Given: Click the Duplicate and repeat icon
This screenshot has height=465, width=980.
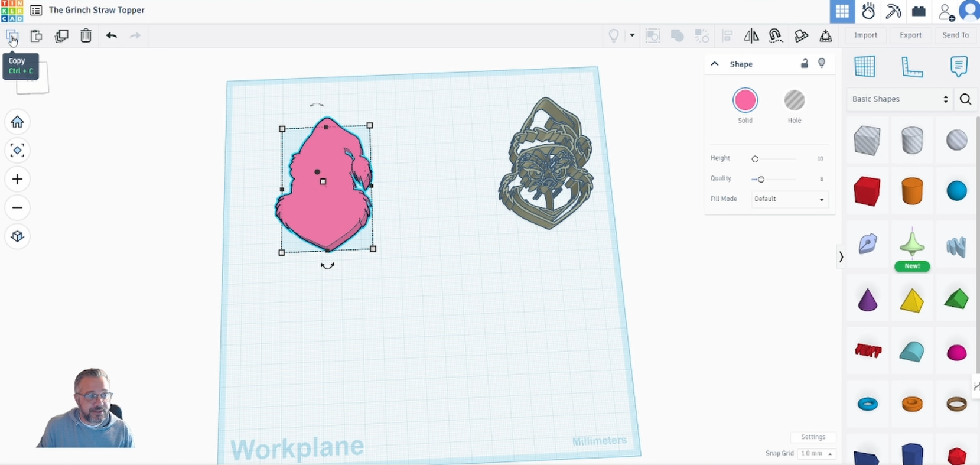Looking at the screenshot, I should pos(61,35).
